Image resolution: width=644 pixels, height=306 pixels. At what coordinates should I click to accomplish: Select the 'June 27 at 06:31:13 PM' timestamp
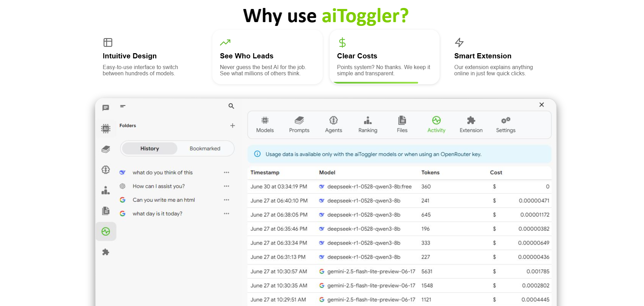(x=278, y=257)
